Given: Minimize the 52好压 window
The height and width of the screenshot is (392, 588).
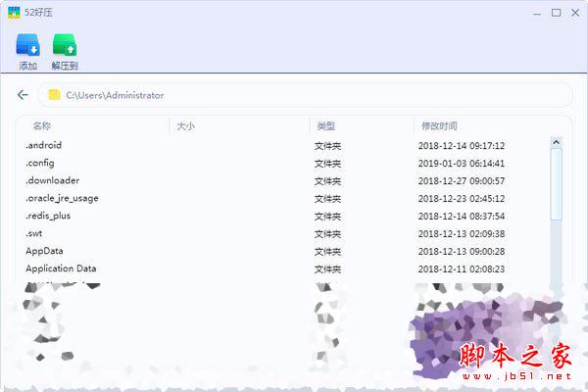Looking at the screenshot, I should 537,14.
